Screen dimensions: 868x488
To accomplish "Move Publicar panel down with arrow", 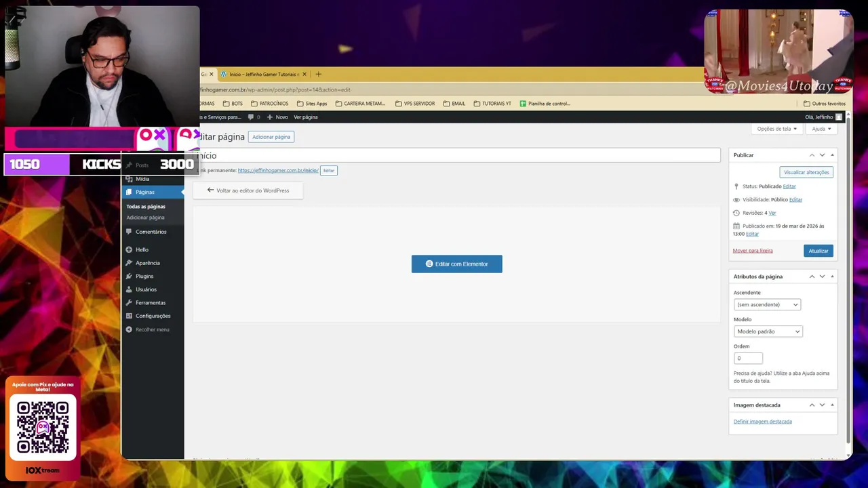I will (x=822, y=155).
